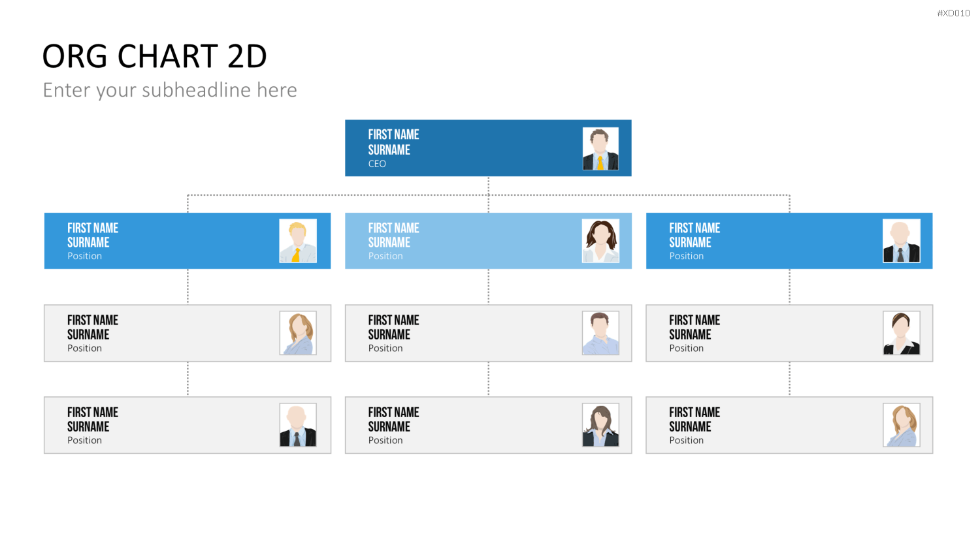Select the "#XD010" slide code
980x551 pixels.
[953, 13]
